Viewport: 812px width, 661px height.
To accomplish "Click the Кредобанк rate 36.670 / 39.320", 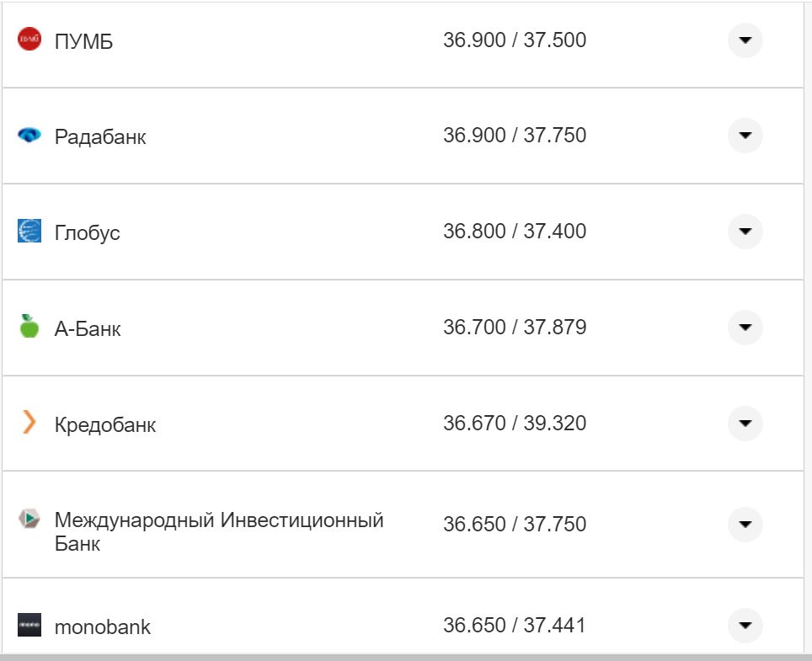I will click(x=516, y=424).
